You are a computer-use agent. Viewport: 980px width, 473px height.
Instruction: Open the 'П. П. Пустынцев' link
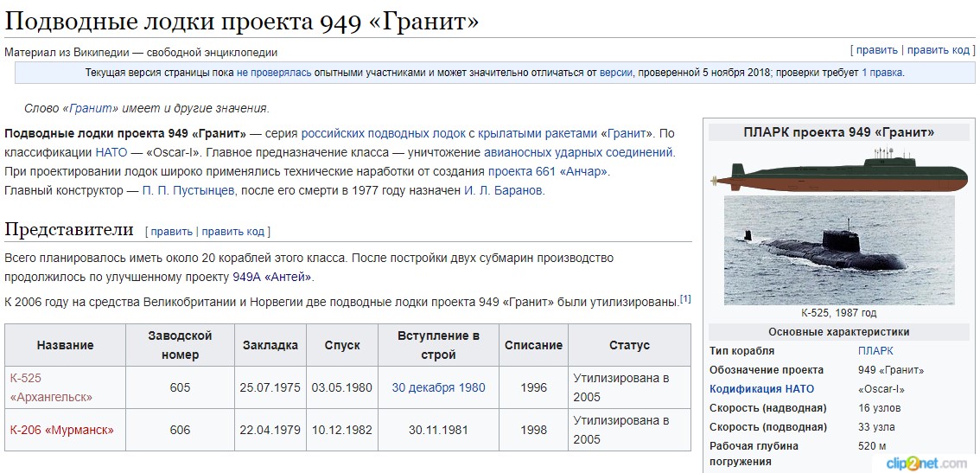pos(188,191)
